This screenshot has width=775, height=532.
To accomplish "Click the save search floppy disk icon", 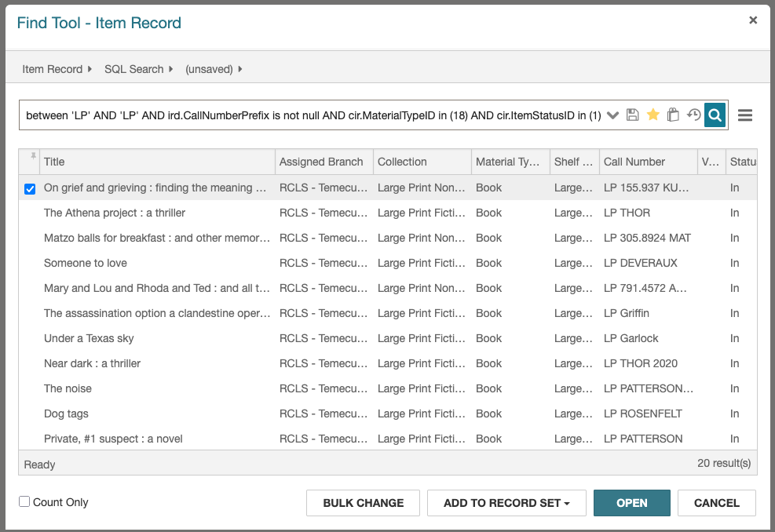I will point(633,115).
